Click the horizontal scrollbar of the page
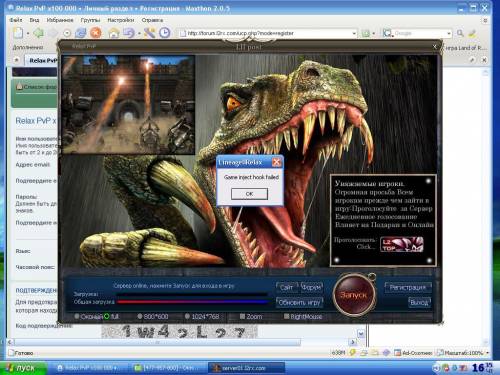The width and height of the screenshot is (500, 375). (x=157, y=342)
